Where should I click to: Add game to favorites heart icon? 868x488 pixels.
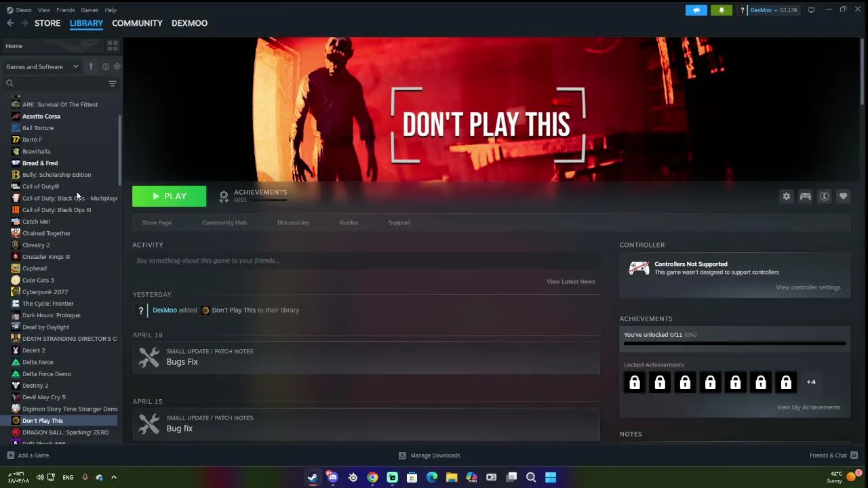844,197
